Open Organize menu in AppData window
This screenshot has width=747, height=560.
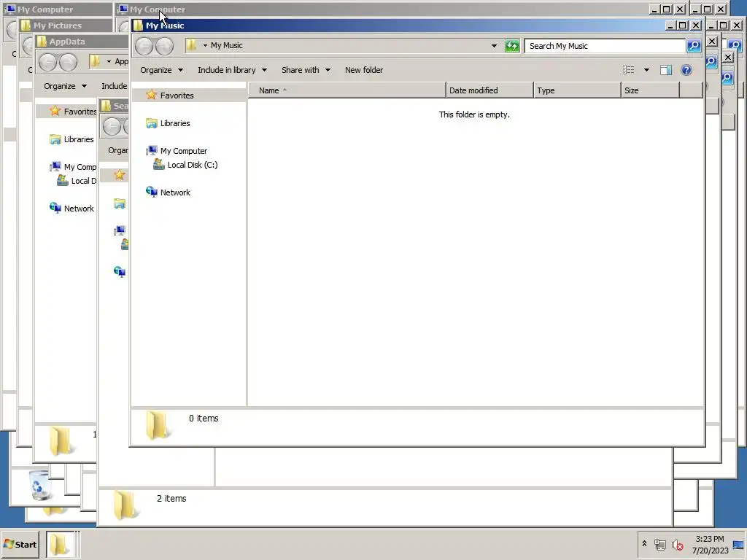click(x=65, y=86)
